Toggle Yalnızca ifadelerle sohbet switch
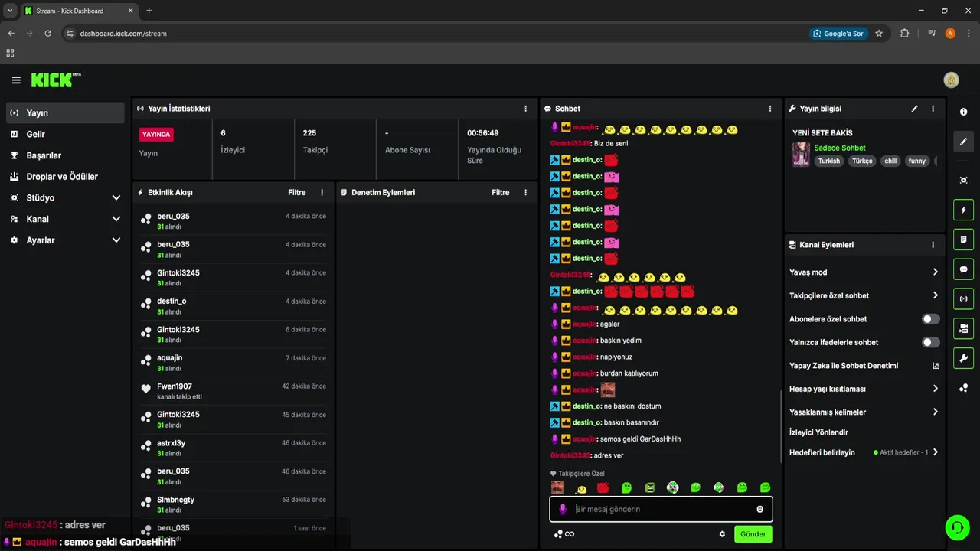Viewport: 980px width, 551px height. (930, 342)
